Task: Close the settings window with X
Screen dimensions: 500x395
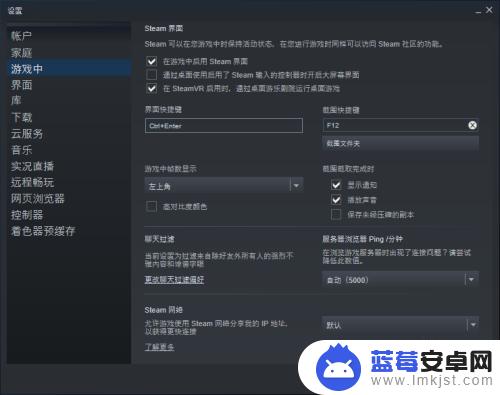Action: point(489,10)
